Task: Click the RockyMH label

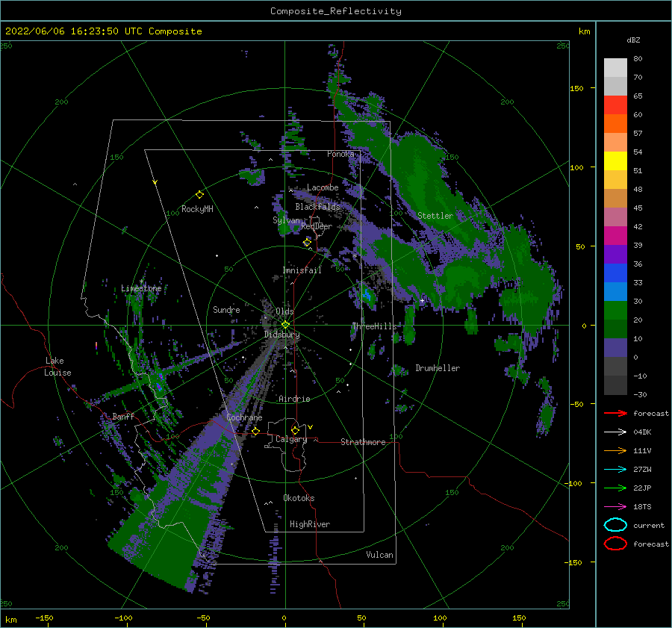Action: click(x=197, y=209)
